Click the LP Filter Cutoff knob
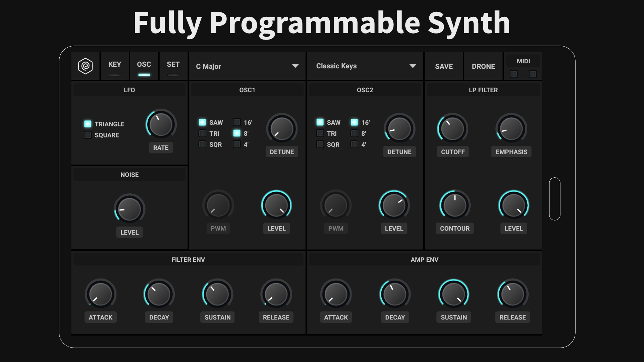 (x=452, y=129)
